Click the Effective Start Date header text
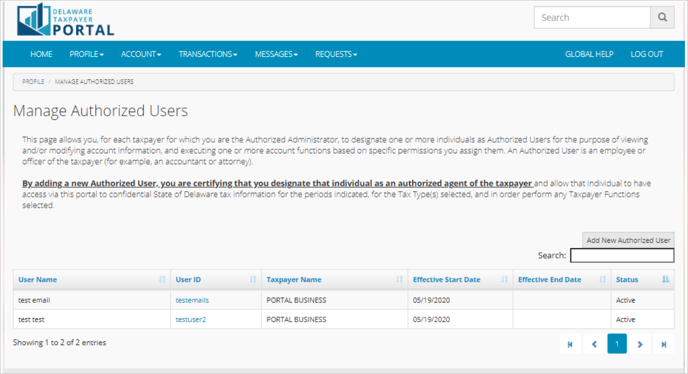 [447, 280]
